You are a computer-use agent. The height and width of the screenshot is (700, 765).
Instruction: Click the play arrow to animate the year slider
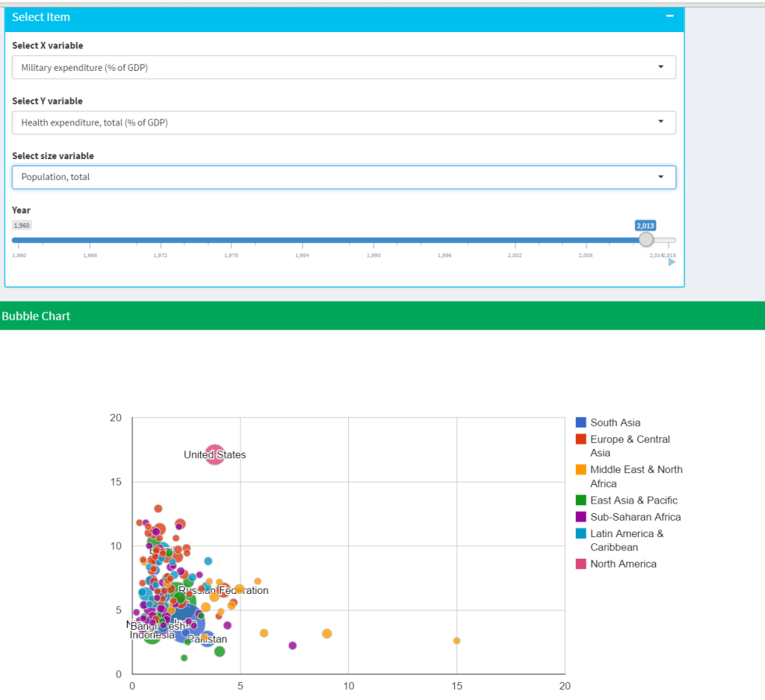click(672, 262)
